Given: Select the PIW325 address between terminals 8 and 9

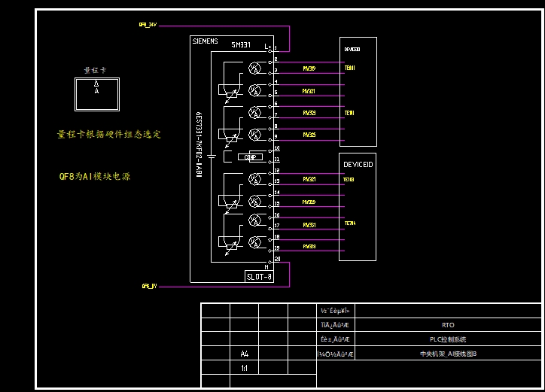Looking at the screenshot, I should (x=309, y=135).
